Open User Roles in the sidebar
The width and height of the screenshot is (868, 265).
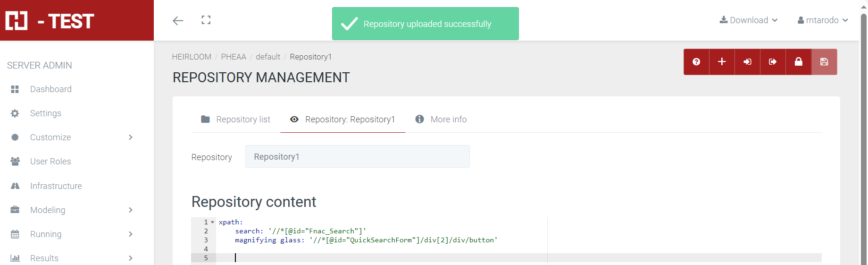pyautogui.click(x=50, y=162)
